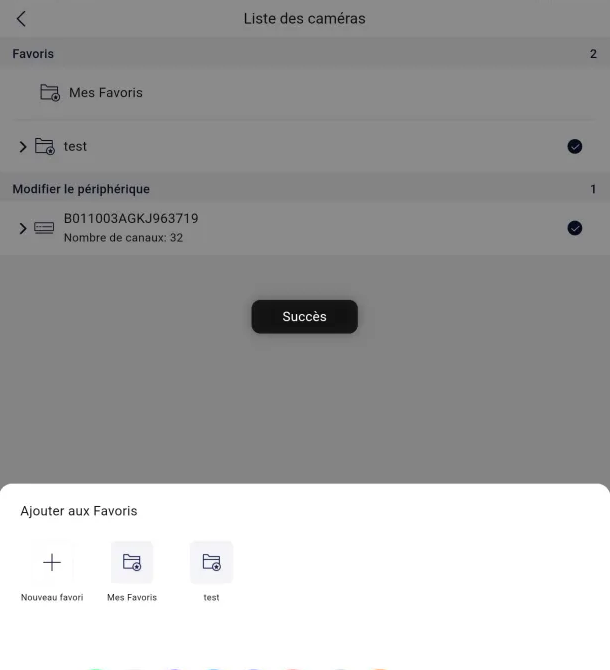Click the test folder icon in Favoris list
The image size is (610, 670).
tap(45, 146)
